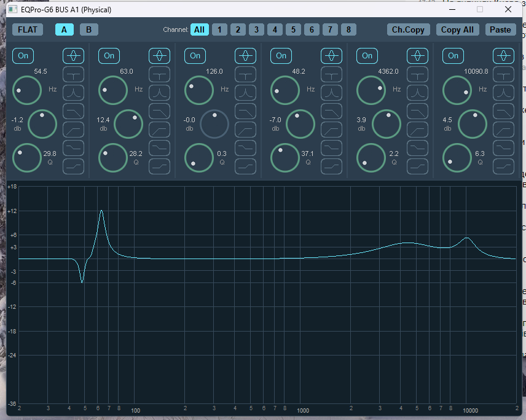Screen dimensions: 526x420
Task: Select the high-pass filter icon on the 126.0 Hz band
Action: pyautogui.click(x=245, y=130)
